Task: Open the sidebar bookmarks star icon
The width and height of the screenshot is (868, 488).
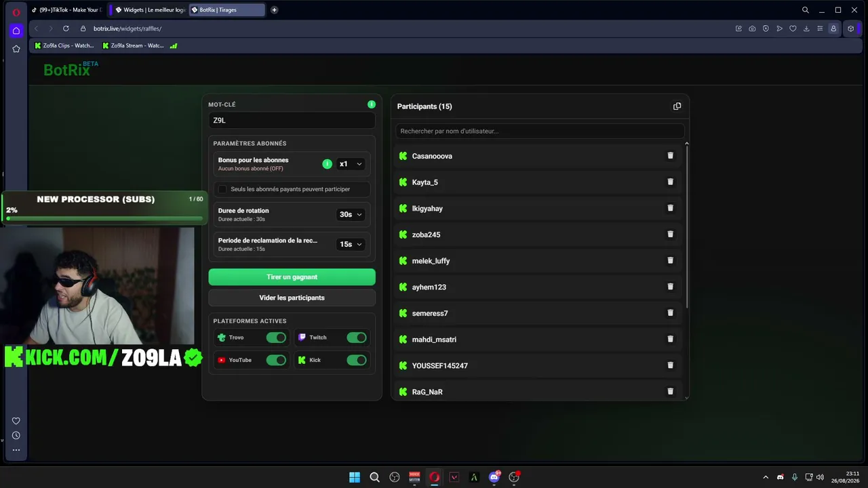Action: coord(16,49)
